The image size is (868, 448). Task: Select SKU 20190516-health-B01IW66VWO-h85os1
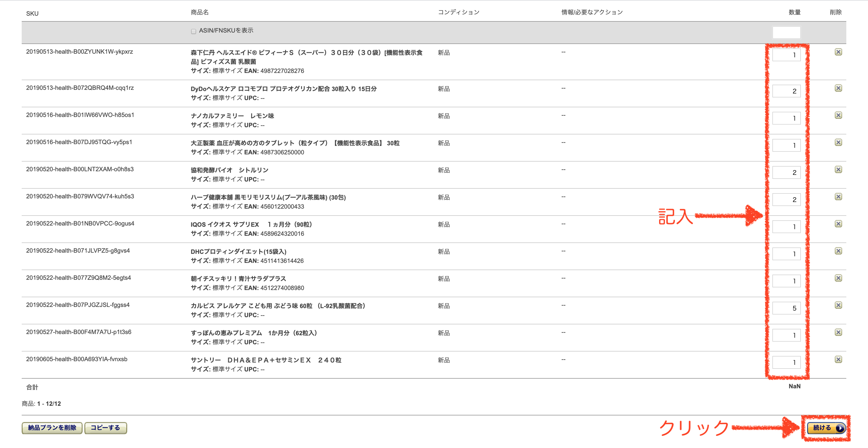click(80, 115)
